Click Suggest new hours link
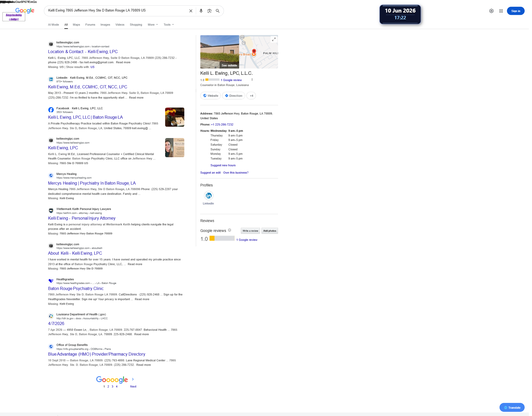This screenshot has width=532, height=416. [223, 165]
